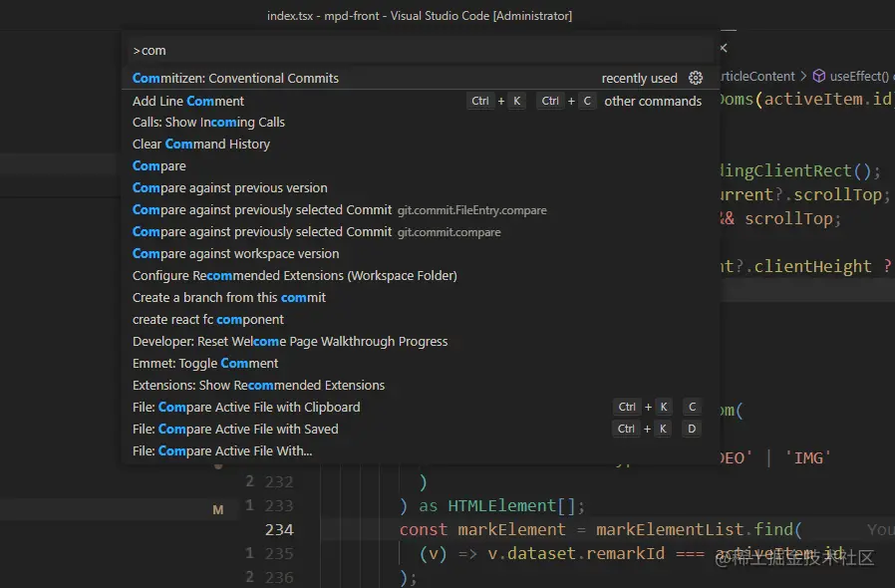This screenshot has width=895, height=588.
Task: Pick the plain Compare command
Action: 159,166
